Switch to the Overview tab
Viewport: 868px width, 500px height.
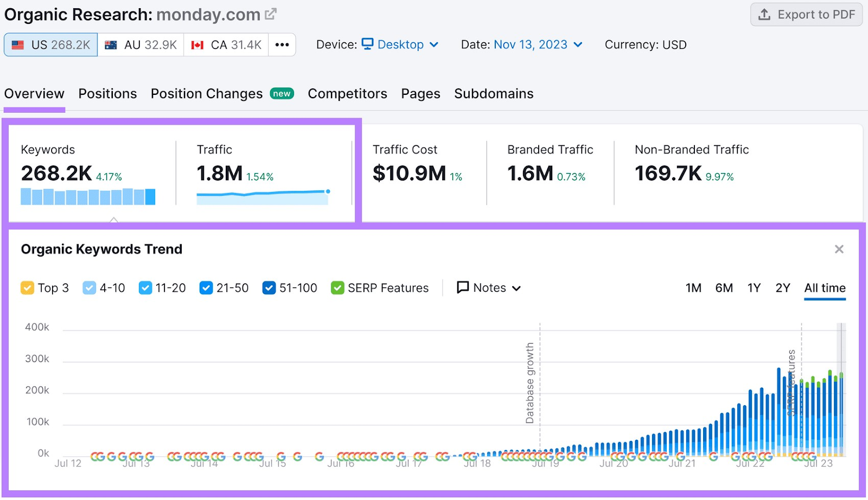click(34, 94)
